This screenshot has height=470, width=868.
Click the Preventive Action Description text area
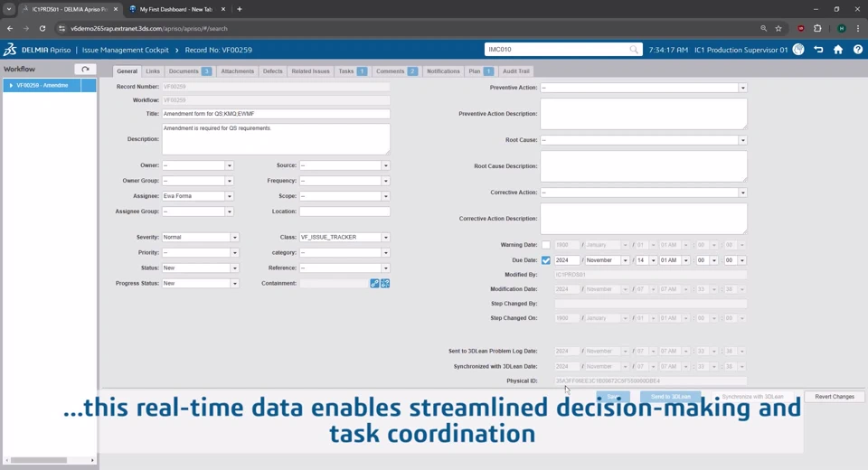point(644,114)
